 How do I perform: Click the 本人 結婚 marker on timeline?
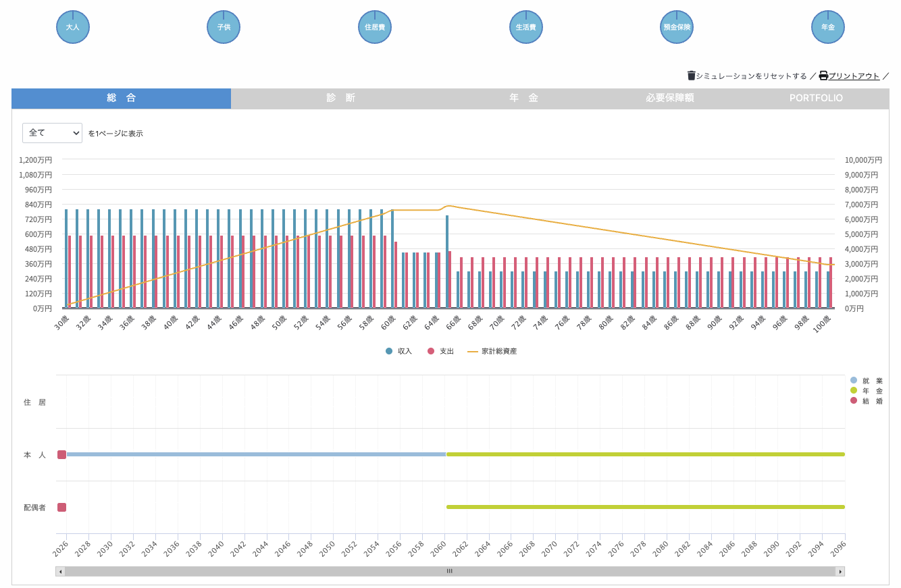tap(62, 454)
